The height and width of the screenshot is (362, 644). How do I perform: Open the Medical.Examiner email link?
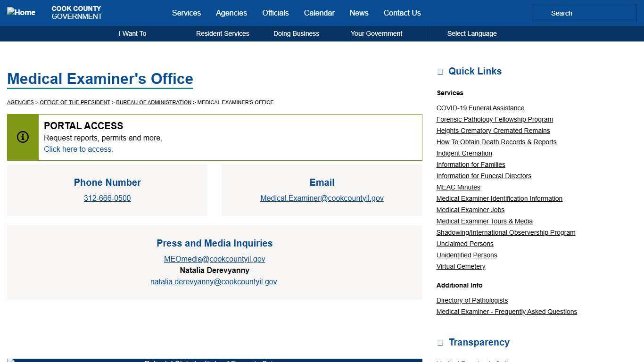coord(322,198)
